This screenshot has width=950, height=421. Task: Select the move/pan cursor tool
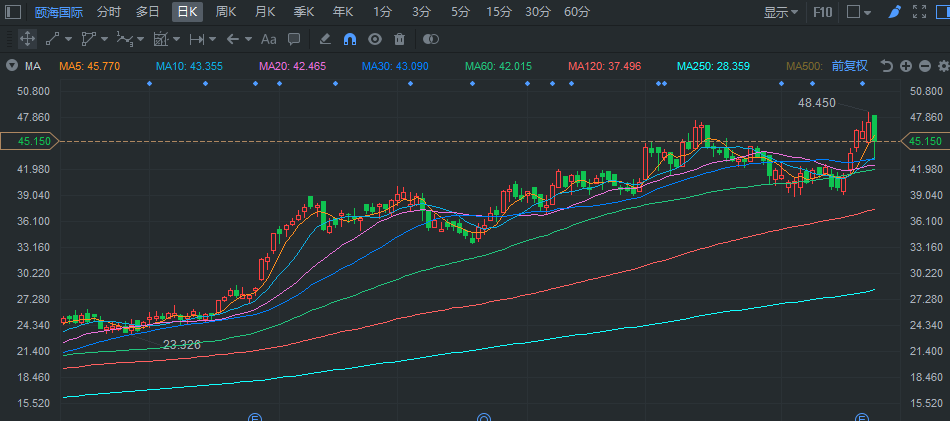[27, 39]
